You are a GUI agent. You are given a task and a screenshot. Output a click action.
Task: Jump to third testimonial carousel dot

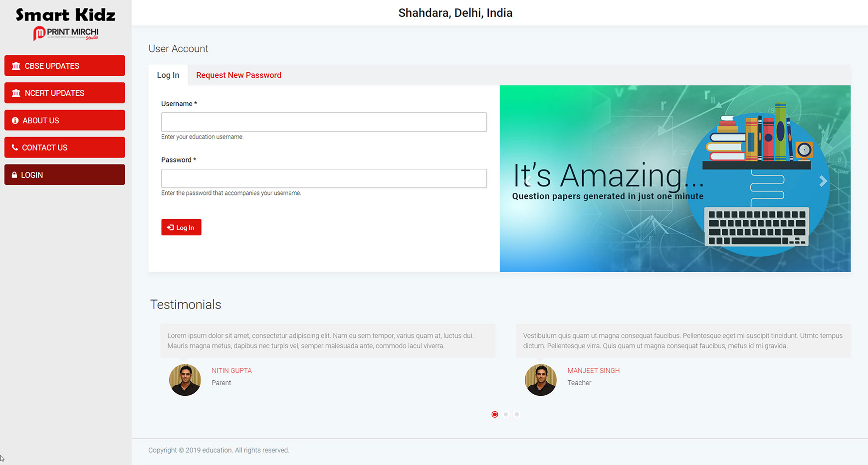(x=517, y=414)
